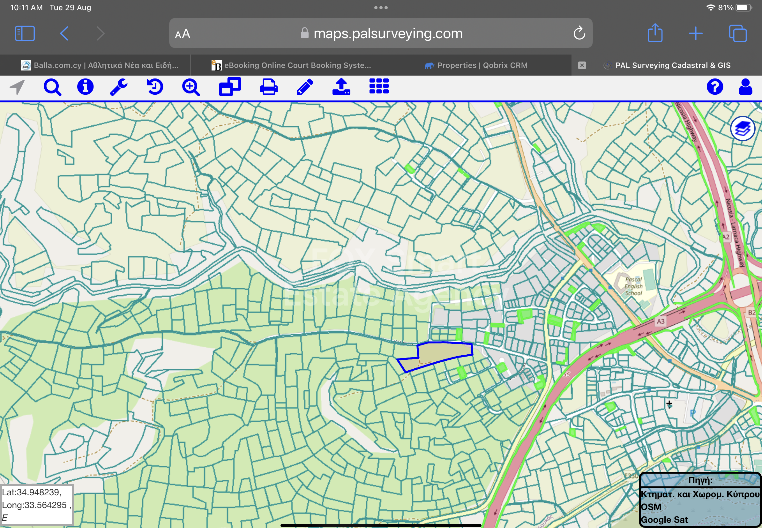Switch basemap to Google Sat

coord(664,520)
